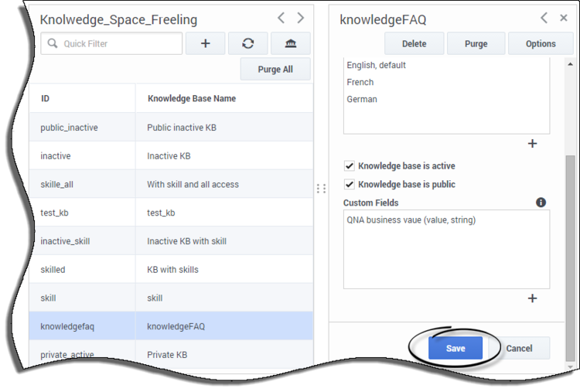Select the skilled knowledge base row
580x392 pixels.
pyautogui.click(x=171, y=269)
